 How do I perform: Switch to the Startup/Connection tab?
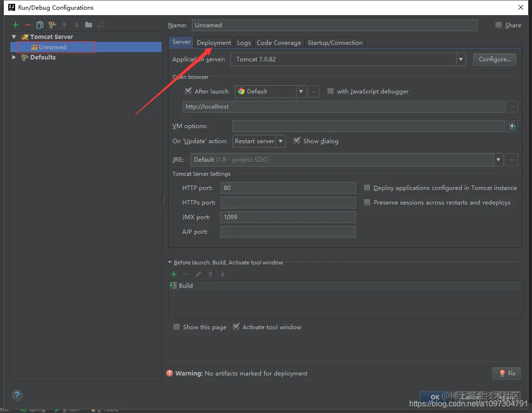[x=335, y=43]
